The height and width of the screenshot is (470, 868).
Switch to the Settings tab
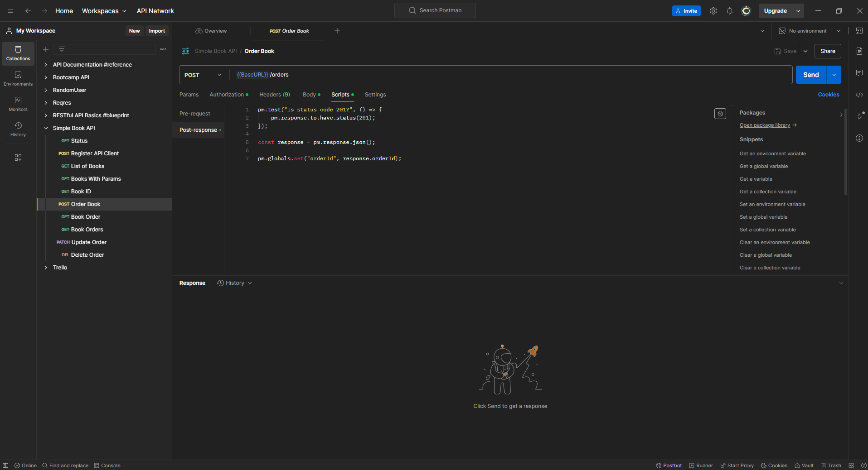pos(375,95)
